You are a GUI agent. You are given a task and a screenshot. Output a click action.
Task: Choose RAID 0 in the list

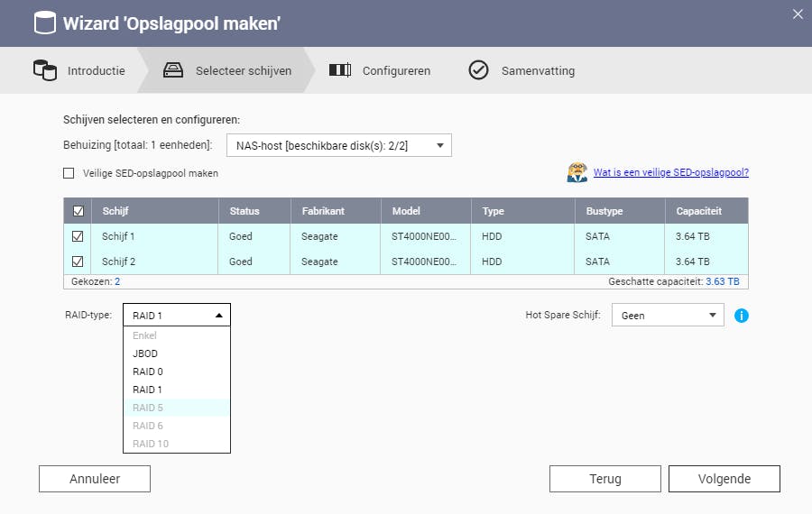(x=148, y=372)
